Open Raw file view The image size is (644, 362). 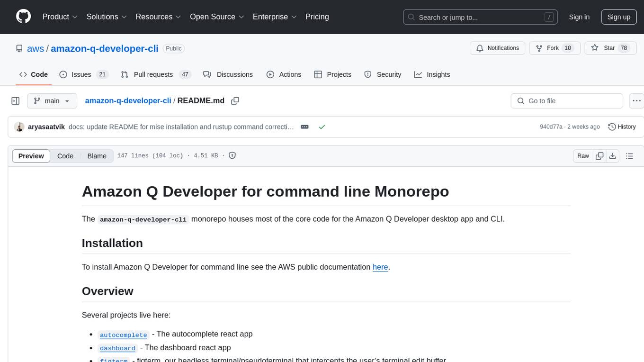[583, 156]
